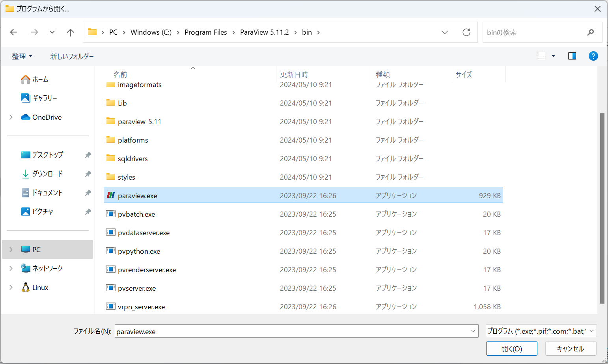Image resolution: width=608 pixels, height=364 pixels.
Task: Select the sqldrivers folder icon
Action: pos(111,158)
